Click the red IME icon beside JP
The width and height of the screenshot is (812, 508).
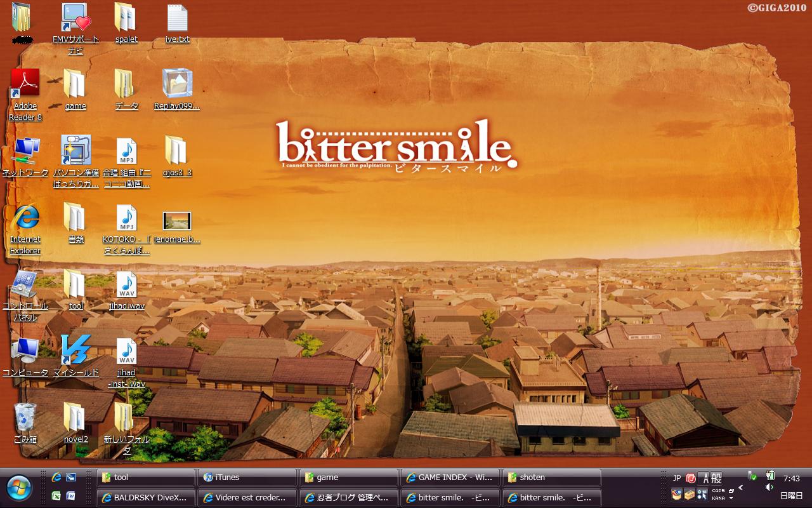tap(691, 478)
